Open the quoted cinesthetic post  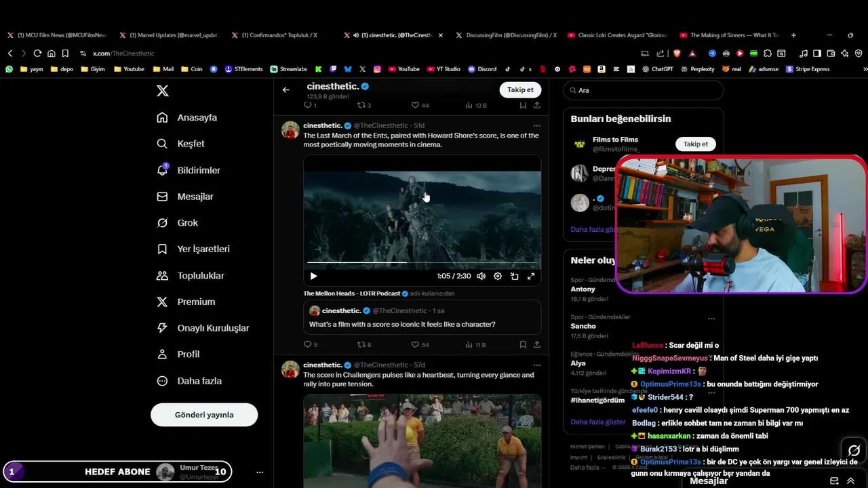pos(422,317)
